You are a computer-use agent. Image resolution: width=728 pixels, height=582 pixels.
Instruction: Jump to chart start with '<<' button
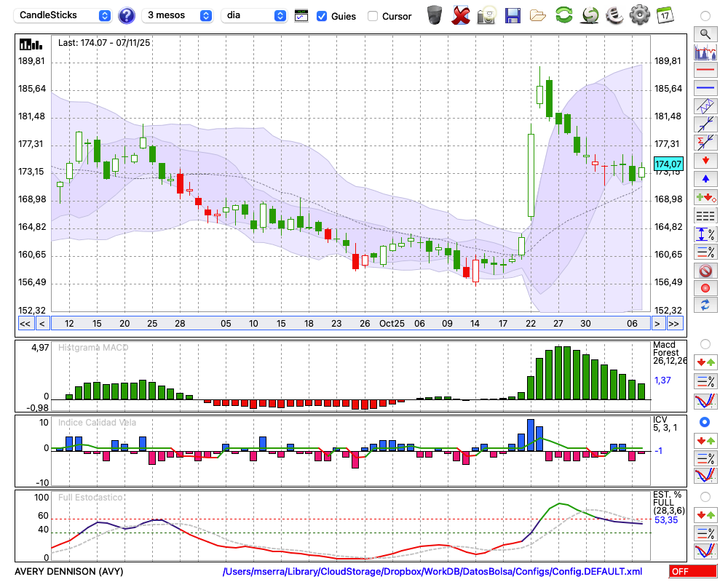point(25,324)
